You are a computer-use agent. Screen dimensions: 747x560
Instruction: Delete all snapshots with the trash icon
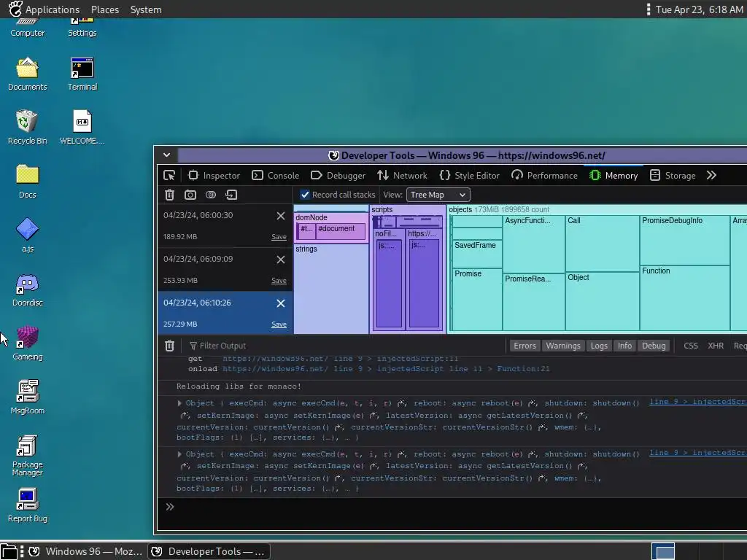[169, 195]
